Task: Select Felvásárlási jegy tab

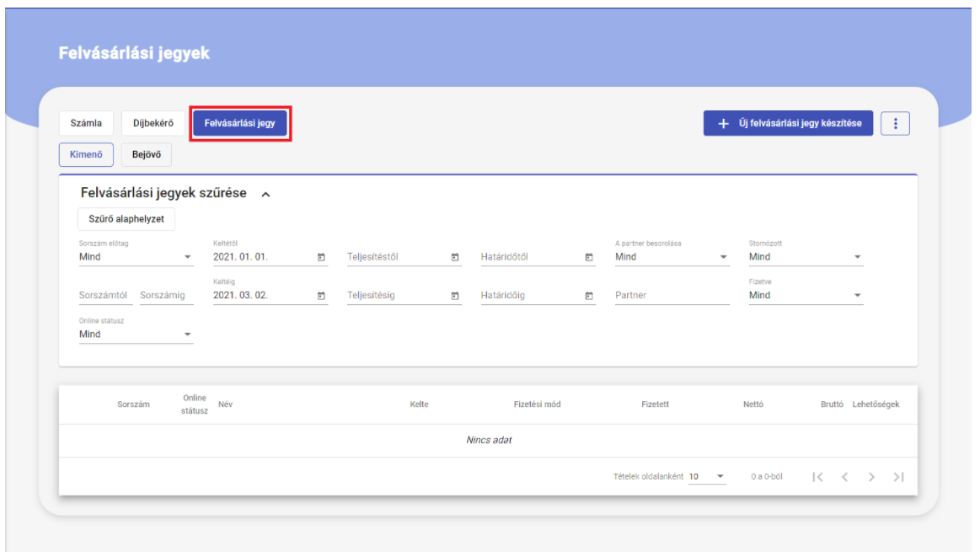Action: 239,123
